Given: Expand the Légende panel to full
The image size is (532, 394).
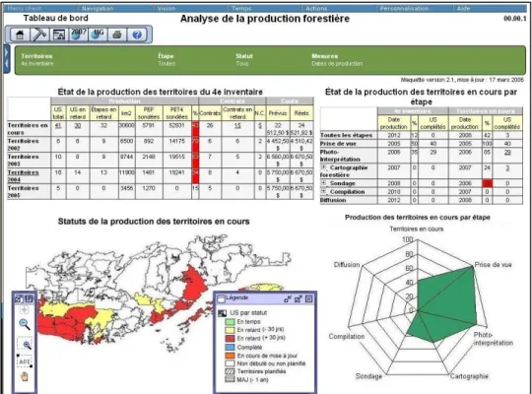Looking at the screenshot, I should pos(299,299).
